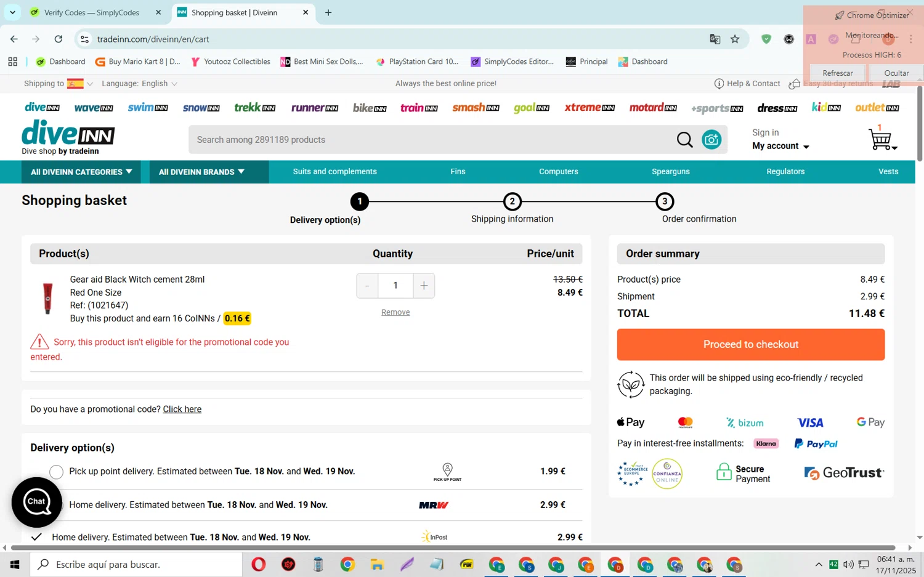924x577 pixels.
Task: Open the Chat bubble
Action: tap(36, 502)
